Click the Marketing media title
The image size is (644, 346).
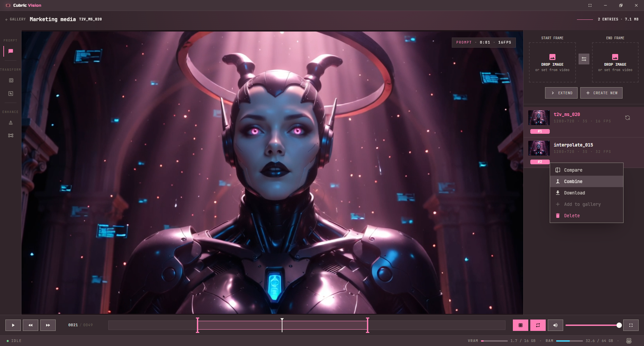coord(53,19)
